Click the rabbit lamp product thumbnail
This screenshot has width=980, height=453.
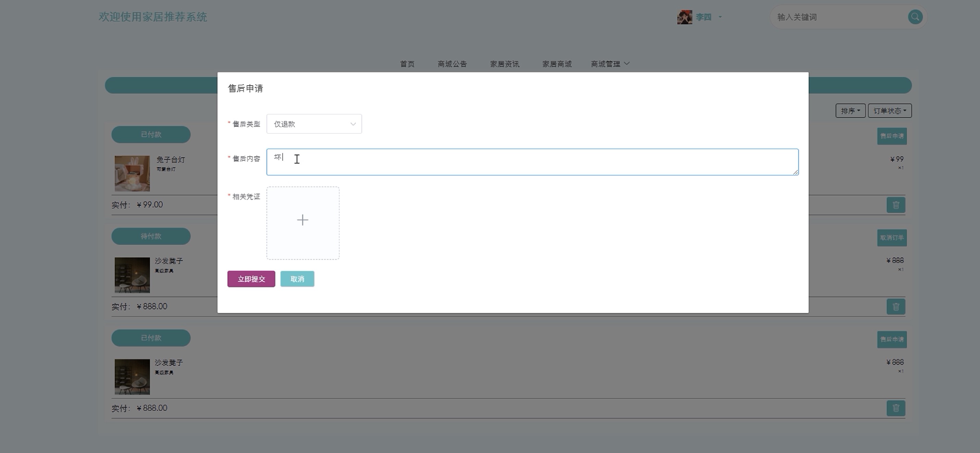(x=132, y=173)
